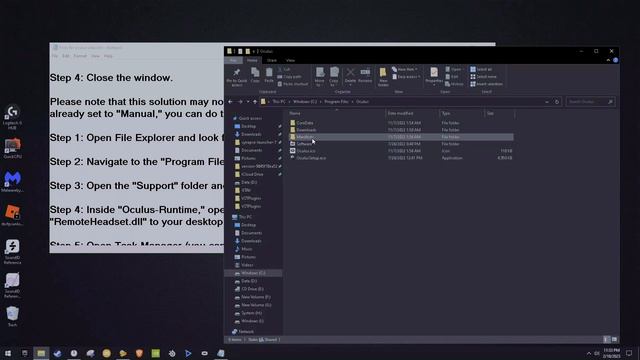Select the Software folder
Image resolution: width=640 pixels, height=360 pixels.
coord(304,144)
